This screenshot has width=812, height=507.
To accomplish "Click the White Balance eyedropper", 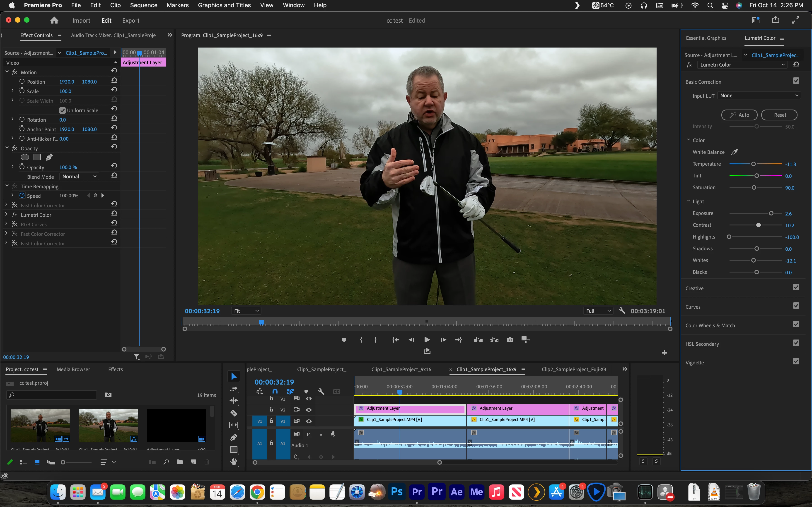I will click(735, 152).
